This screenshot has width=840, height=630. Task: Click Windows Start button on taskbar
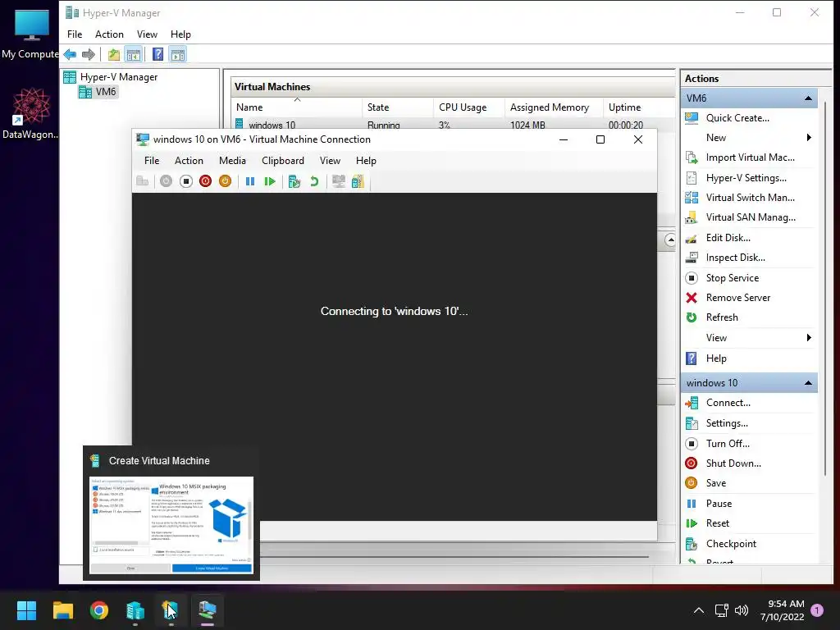pos(26,610)
